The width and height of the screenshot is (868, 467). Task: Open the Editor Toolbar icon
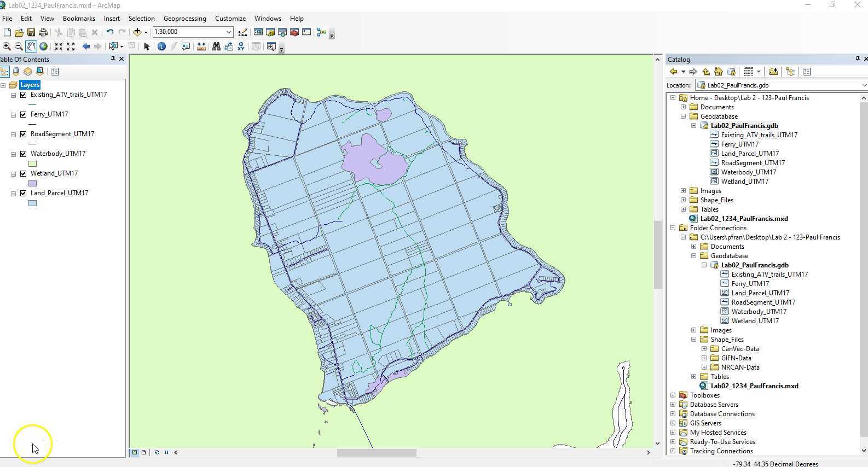click(x=242, y=32)
